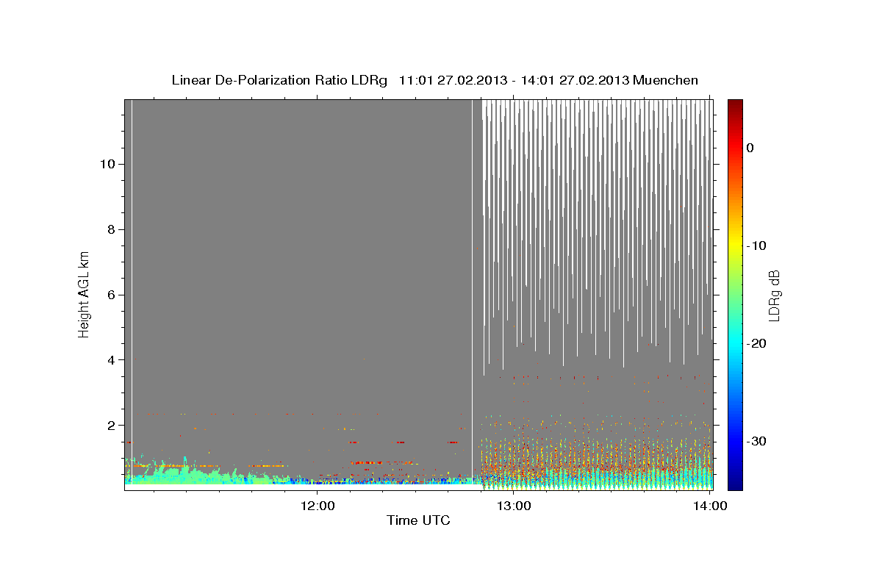Click the 'LDRg dB' colorbar label

pos(773,295)
